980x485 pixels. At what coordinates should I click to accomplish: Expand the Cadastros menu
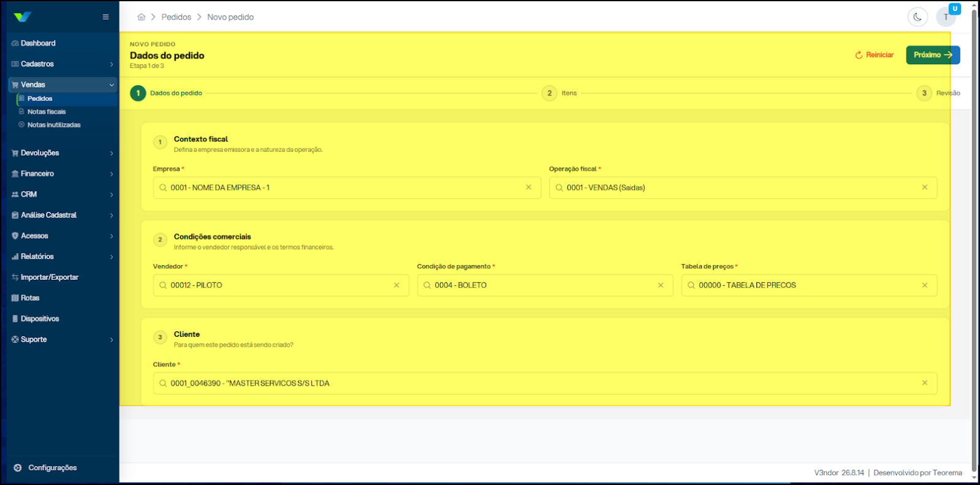tap(63, 64)
